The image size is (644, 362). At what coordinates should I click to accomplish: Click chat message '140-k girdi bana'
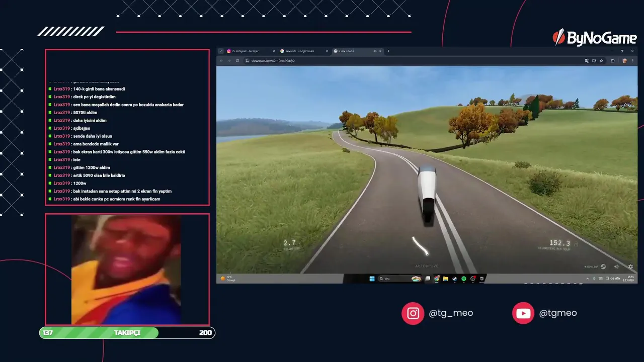(99, 89)
